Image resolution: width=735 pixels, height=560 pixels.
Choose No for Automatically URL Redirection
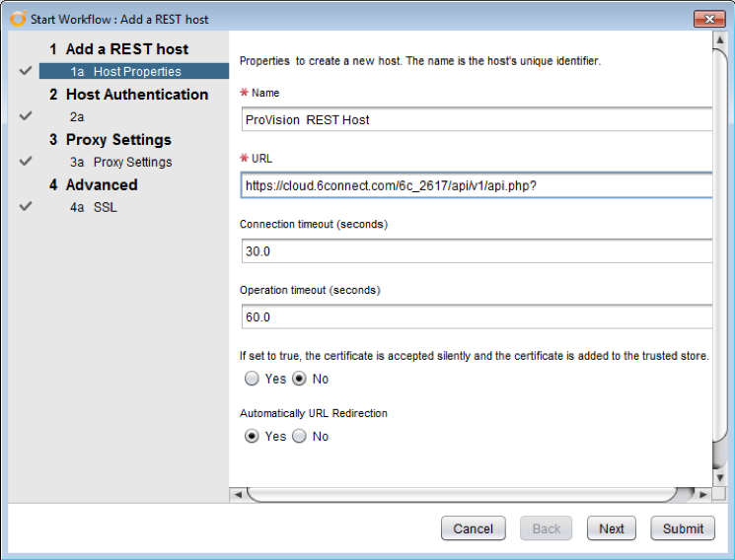300,436
